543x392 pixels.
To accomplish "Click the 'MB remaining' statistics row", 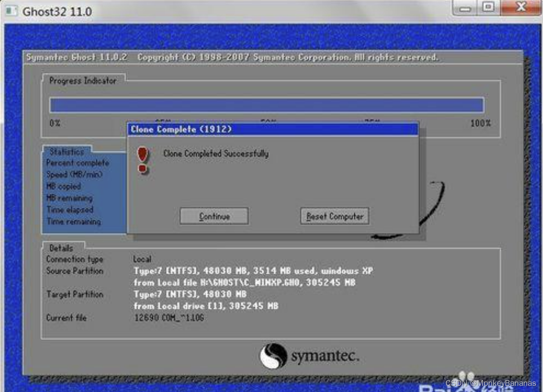I will click(x=69, y=198).
